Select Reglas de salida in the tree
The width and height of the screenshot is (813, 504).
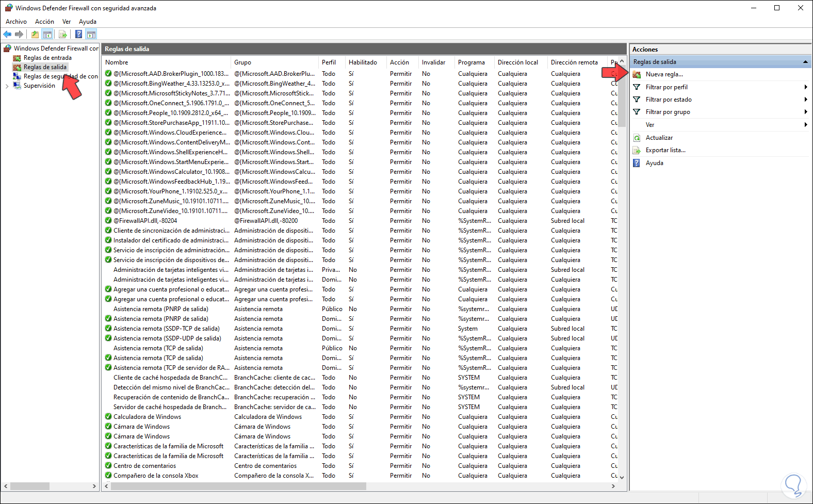pos(45,67)
